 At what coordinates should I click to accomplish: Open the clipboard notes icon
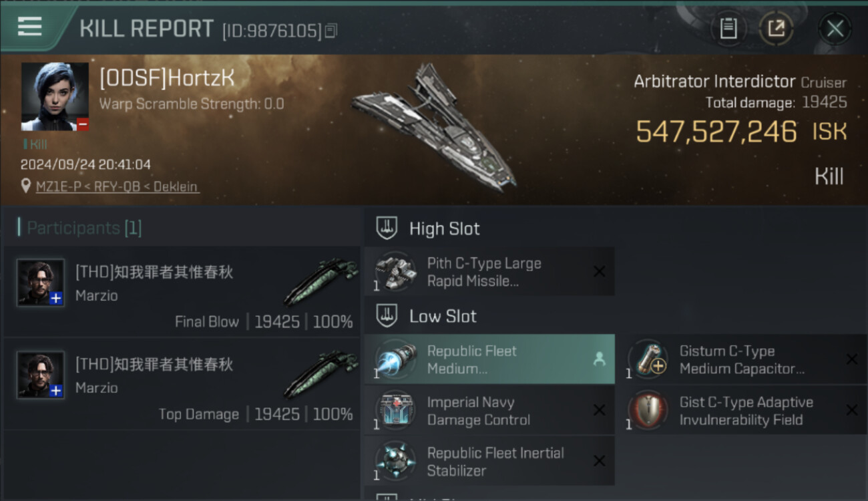(x=728, y=28)
